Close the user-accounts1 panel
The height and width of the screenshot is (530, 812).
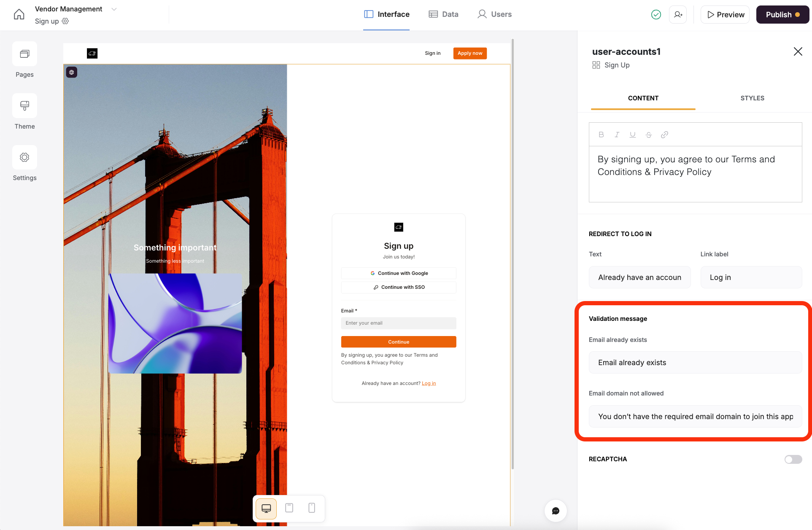click(x=798, y=51)
